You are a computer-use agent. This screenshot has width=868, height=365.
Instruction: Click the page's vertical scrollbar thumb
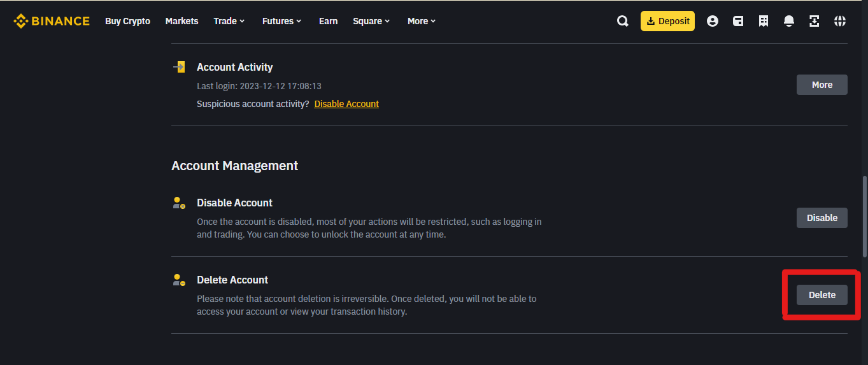coord(864,217)
